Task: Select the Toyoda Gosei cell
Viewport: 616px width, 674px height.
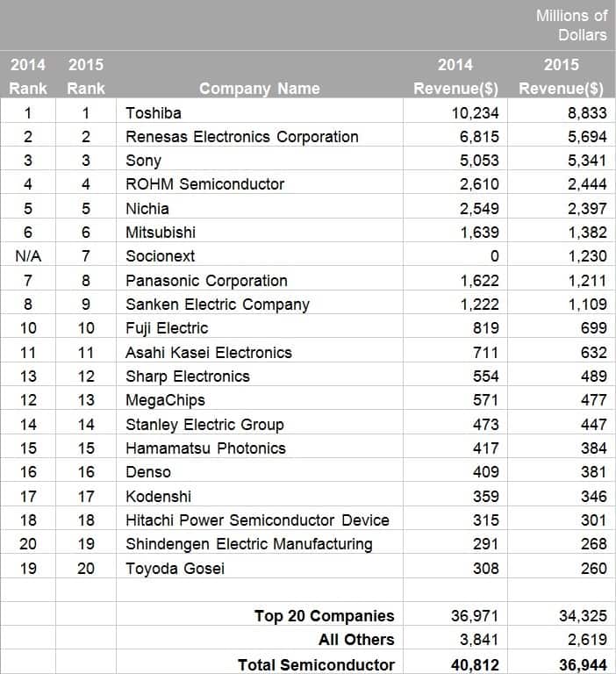Action: coord(259,568)
